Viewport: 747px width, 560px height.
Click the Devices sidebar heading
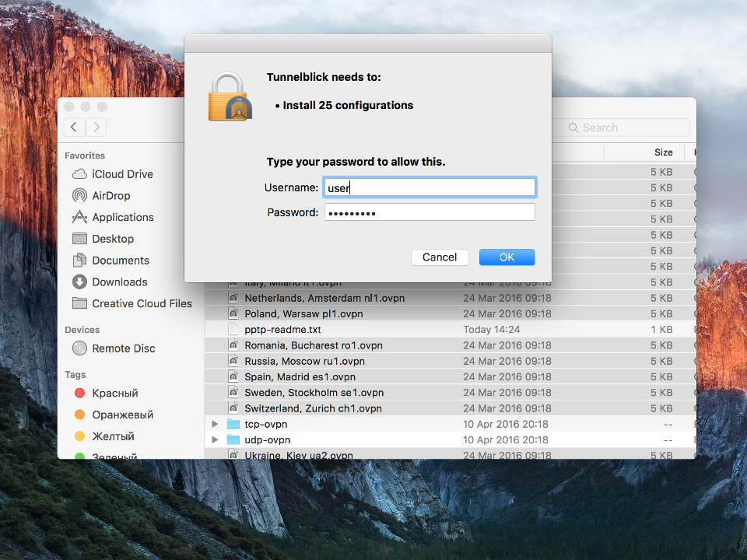coord(82,330)
